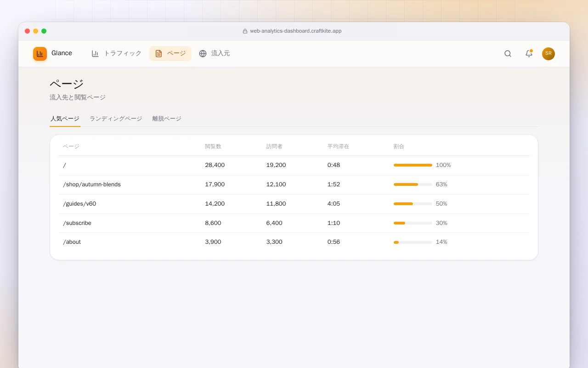The width and height of the screenshot is (588, 368).
Task: Click the 4:05 average time value
Action: (334, 204)
